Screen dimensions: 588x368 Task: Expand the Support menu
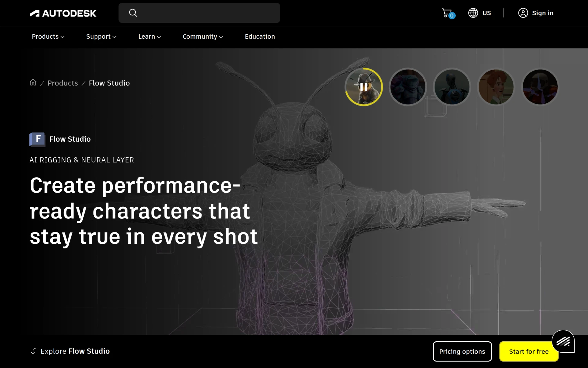[101, 36]
